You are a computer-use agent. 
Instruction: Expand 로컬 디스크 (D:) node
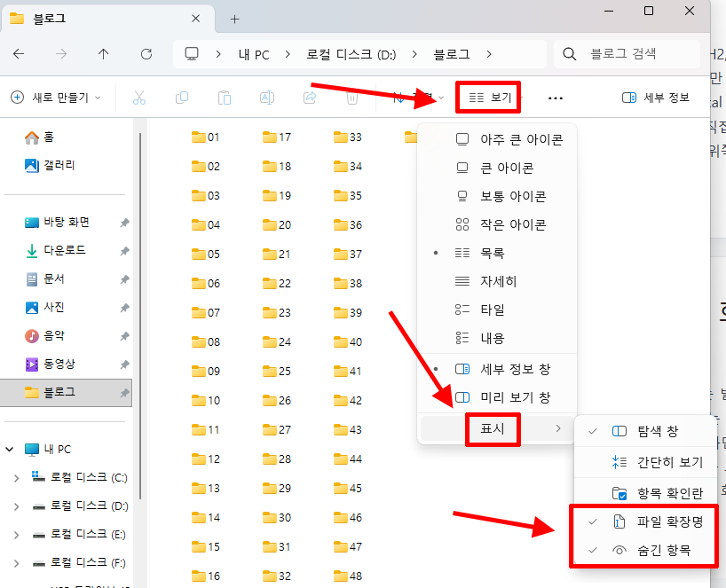coord(16,506)
